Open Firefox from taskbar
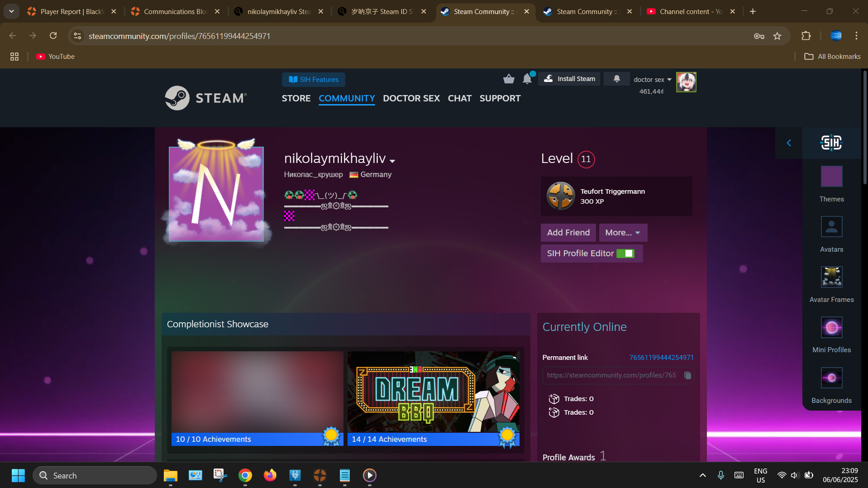Viewport: 868px width, 488px height. (x=270, y=475)
